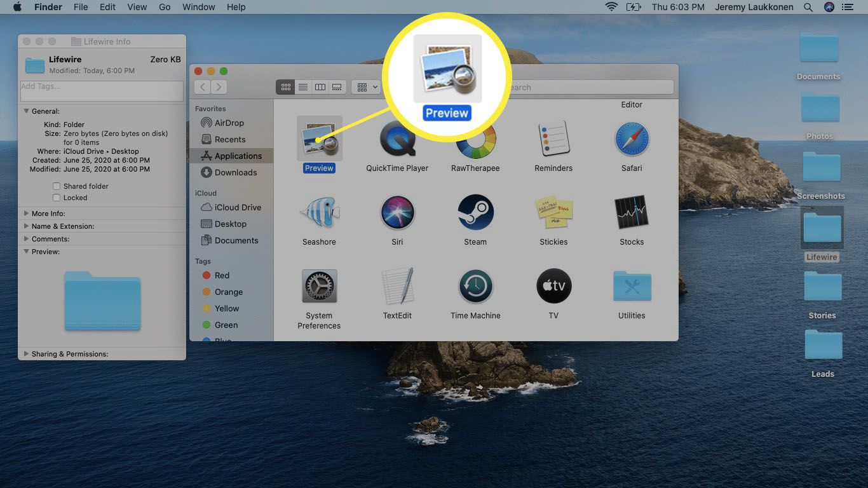Open the Go menu in menu bar

165,7
